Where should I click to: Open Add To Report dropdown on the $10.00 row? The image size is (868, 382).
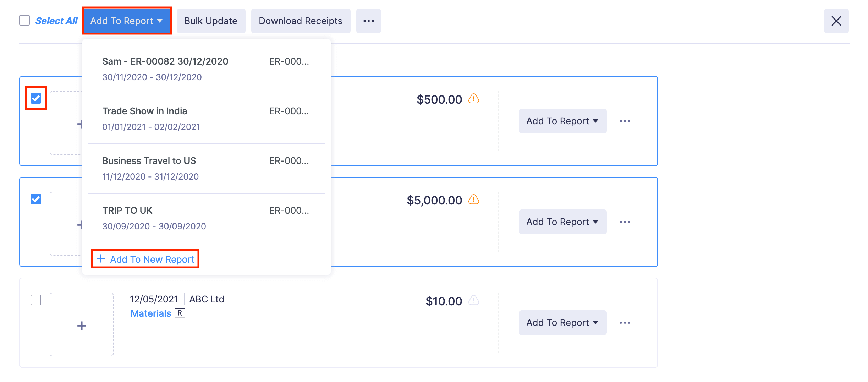pos(562,322)
